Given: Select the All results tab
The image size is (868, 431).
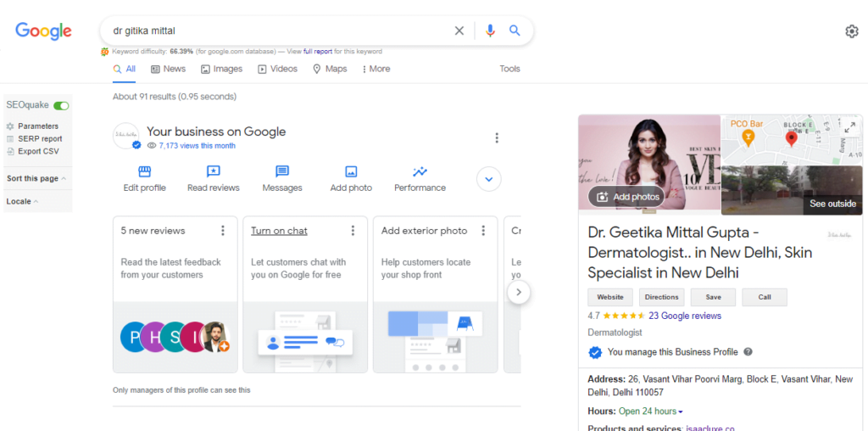Looking at the screenshot, I should (125, 69).
